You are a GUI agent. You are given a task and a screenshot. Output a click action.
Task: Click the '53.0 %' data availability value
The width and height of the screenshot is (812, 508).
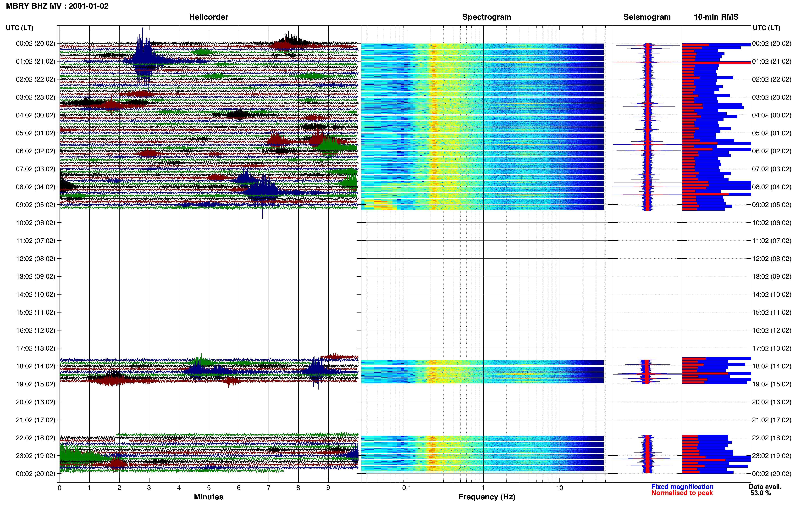pyautogui.click(x=761, y=493)
